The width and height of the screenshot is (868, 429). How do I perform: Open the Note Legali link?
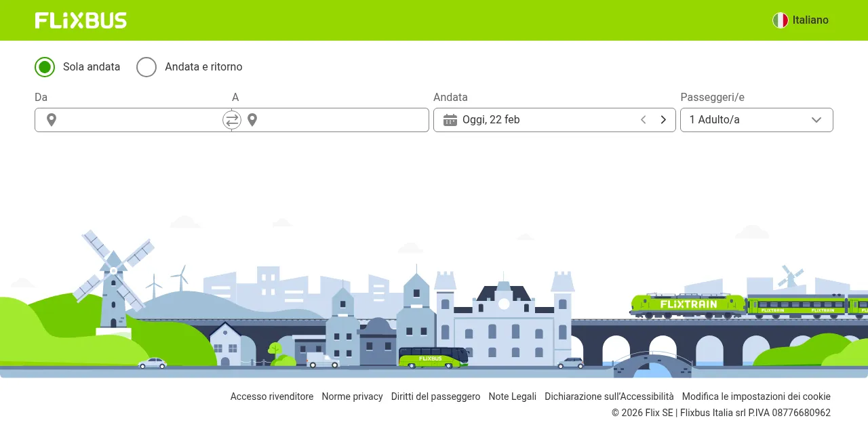pyautogui.click(x=513, y=396)
